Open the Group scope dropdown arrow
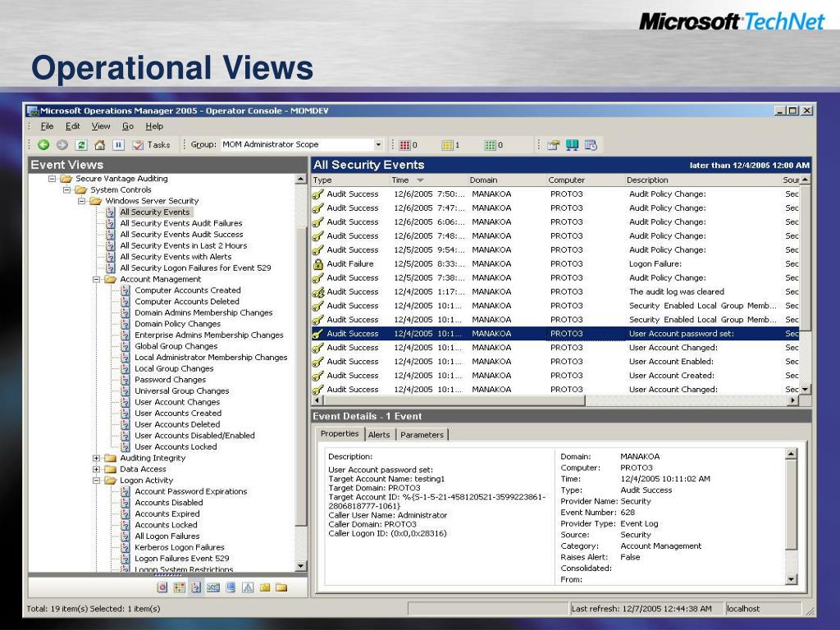The image size is (840, 630). click(x=378, y=144)
